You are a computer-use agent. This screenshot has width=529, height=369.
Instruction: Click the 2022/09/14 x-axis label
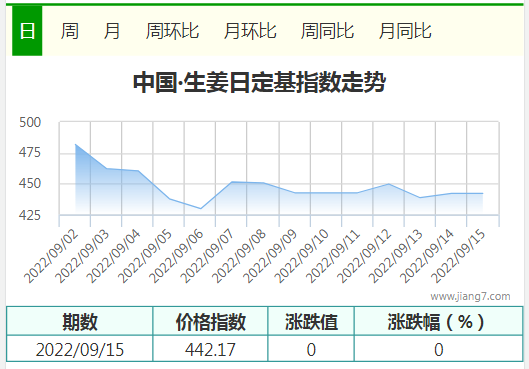pos(427,256)
